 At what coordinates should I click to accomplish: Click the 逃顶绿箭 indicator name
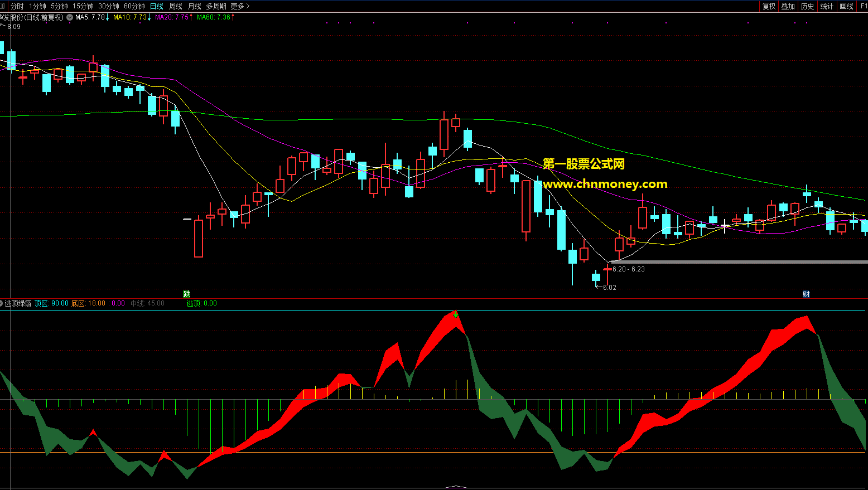click(18, 303)
